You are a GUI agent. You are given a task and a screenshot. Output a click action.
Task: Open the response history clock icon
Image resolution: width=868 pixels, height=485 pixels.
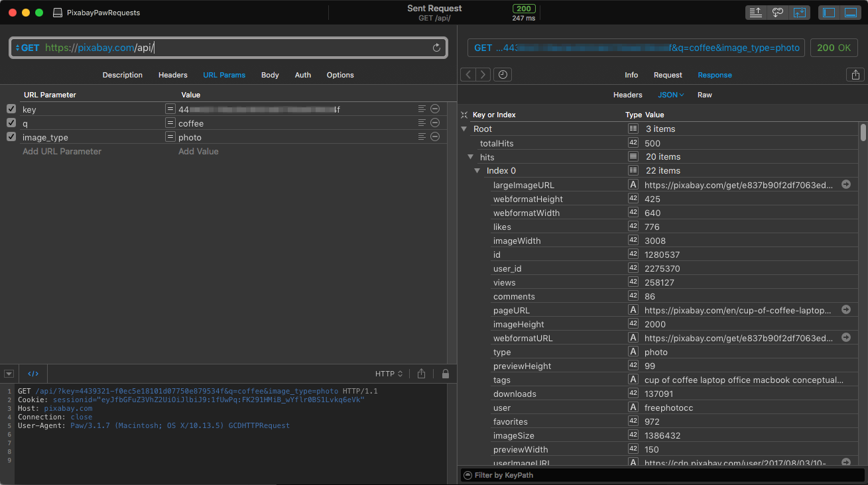click(503, 75)
